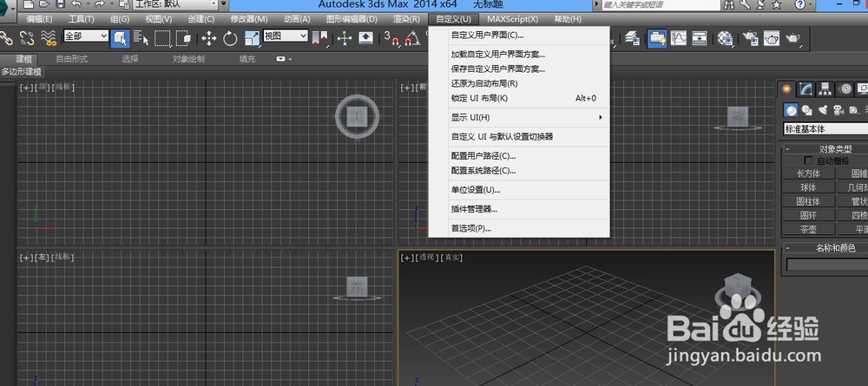
Task: Toggle keyboard shortcut override icon
Action: [x=366, y=38]
